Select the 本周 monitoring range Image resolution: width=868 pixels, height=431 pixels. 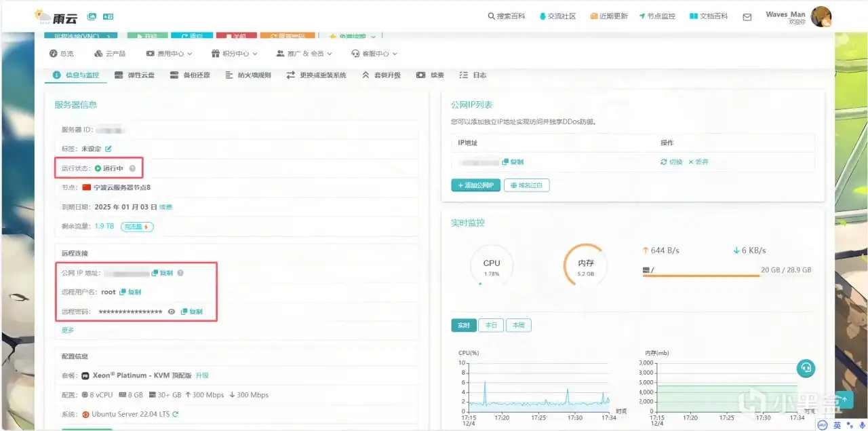(x=518, y=325)
